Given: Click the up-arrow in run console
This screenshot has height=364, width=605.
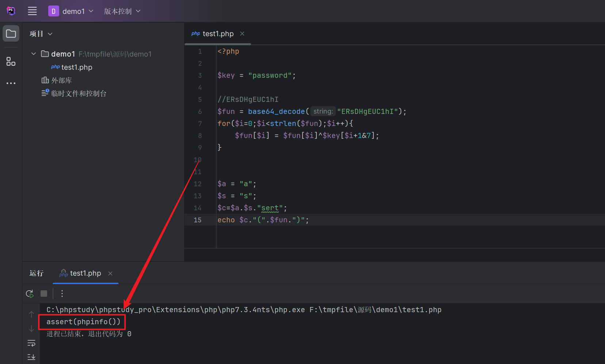Looking at the screenshot, I should [31, 314].
